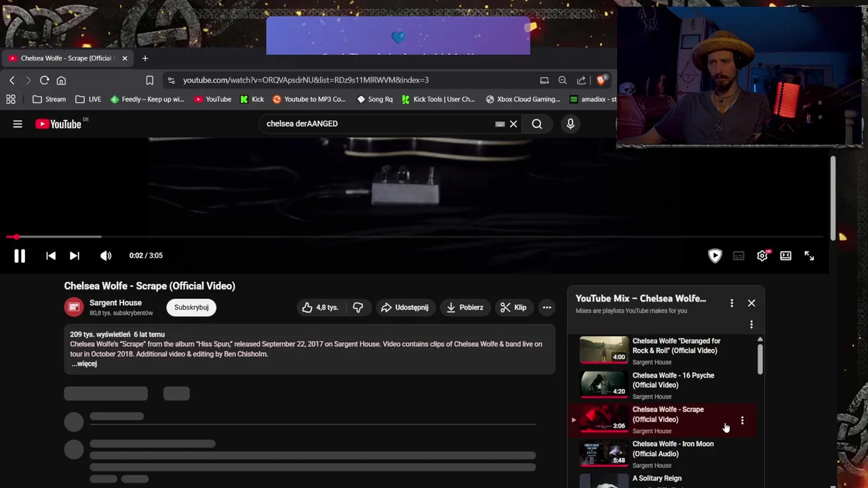Open the 'Song Rq' bookmark

coord(374,100)
